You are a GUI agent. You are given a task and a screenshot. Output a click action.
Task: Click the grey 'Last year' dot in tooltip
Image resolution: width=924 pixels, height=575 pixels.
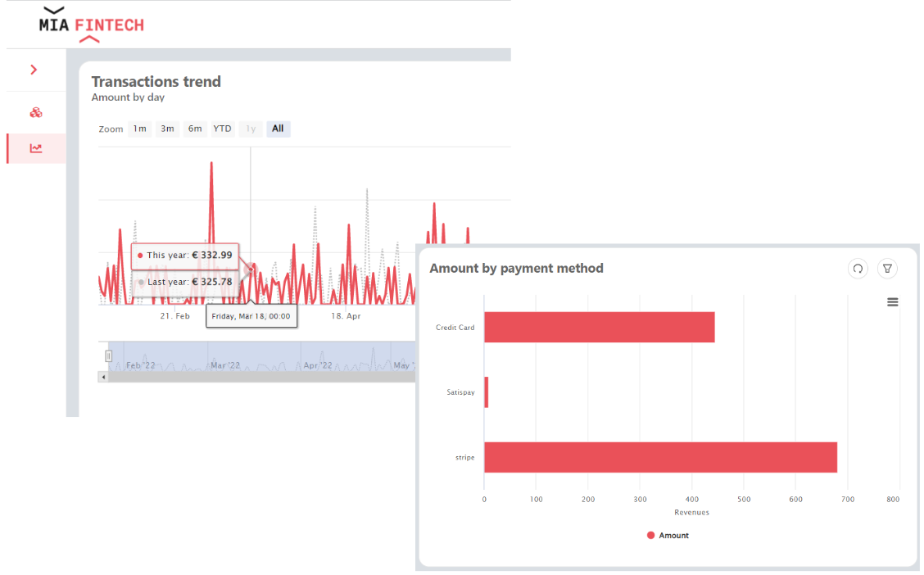coord(142,281)
